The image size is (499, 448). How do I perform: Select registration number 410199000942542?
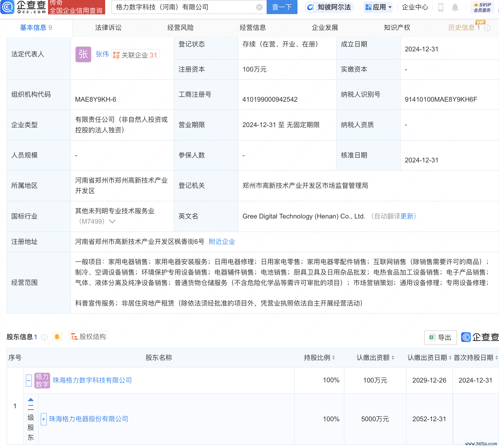tap(270, 99)
